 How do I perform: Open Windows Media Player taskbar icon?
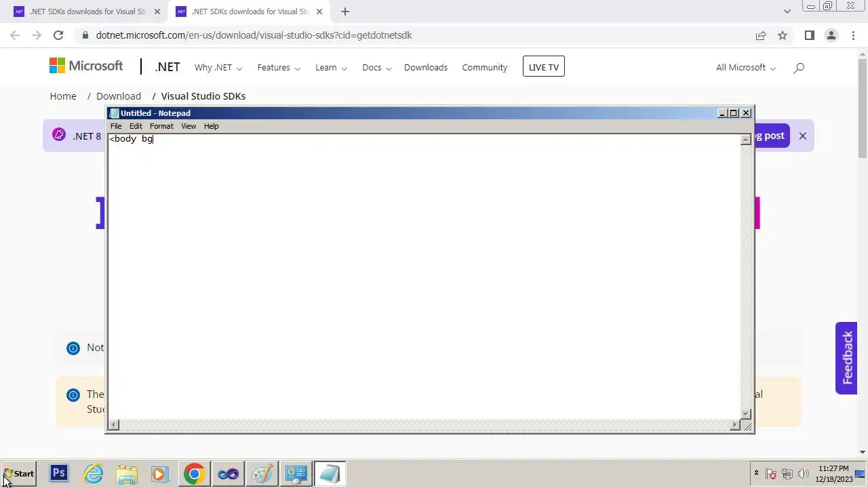click(x=160, y=474)
